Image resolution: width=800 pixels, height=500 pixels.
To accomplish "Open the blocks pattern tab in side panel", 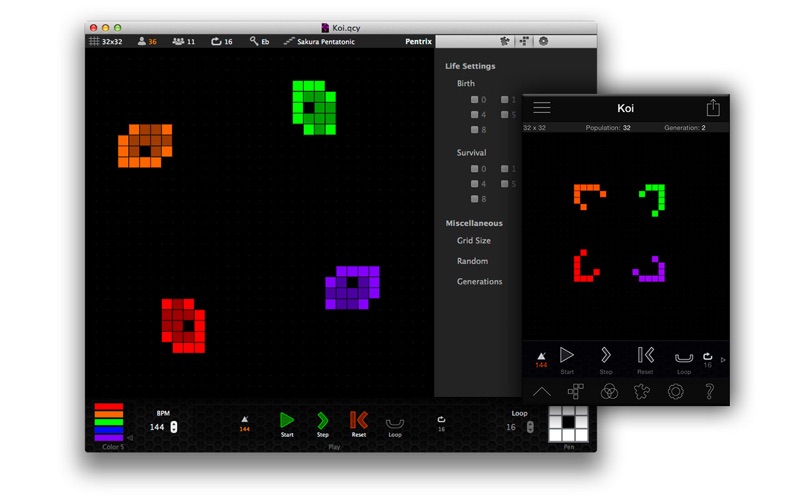I will [524, 41].
